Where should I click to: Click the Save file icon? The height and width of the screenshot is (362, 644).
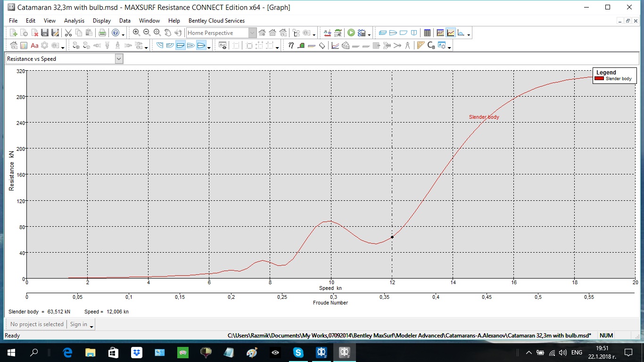click(x=45, y=33)
